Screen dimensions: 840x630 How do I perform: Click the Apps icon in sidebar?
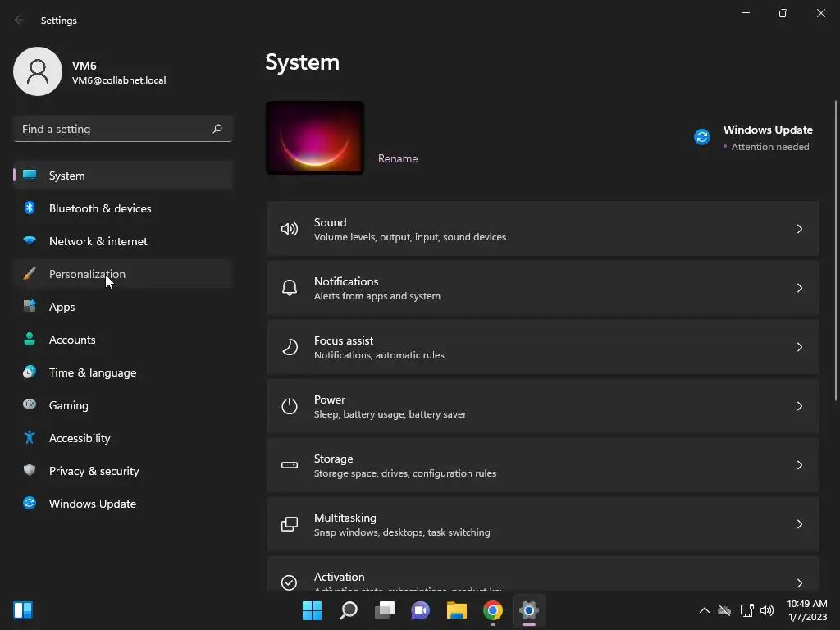point(30,307)
